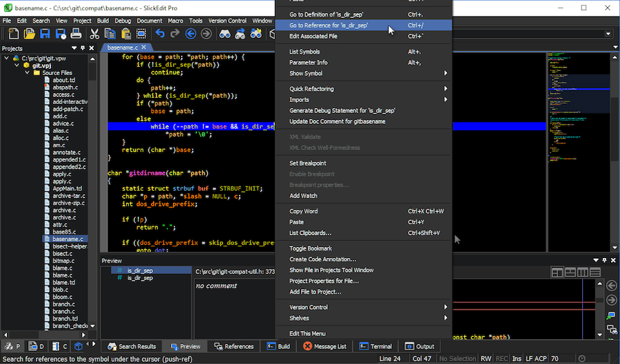Viewport: 620px width, 364px height.
Task: Open the Terminal tab
Action: pyautogui.click(x=375, y=346)
